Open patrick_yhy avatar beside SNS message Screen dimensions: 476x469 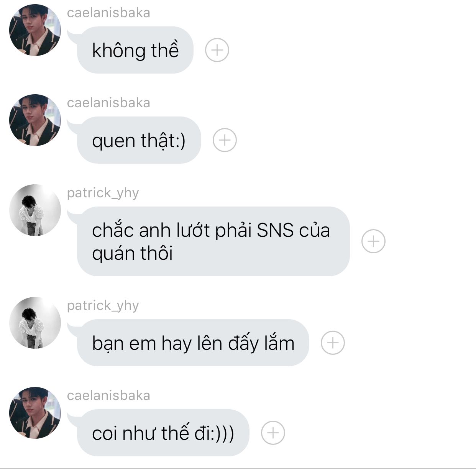35,210
